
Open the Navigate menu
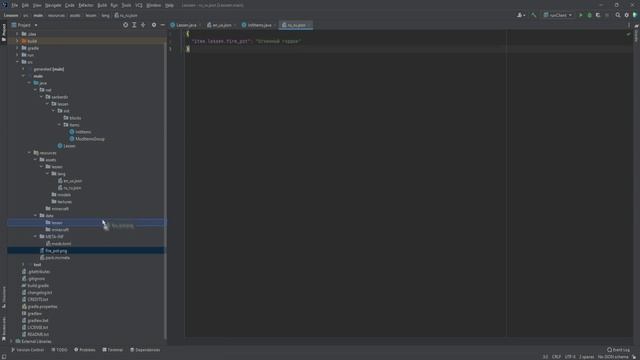click(53, 5)
